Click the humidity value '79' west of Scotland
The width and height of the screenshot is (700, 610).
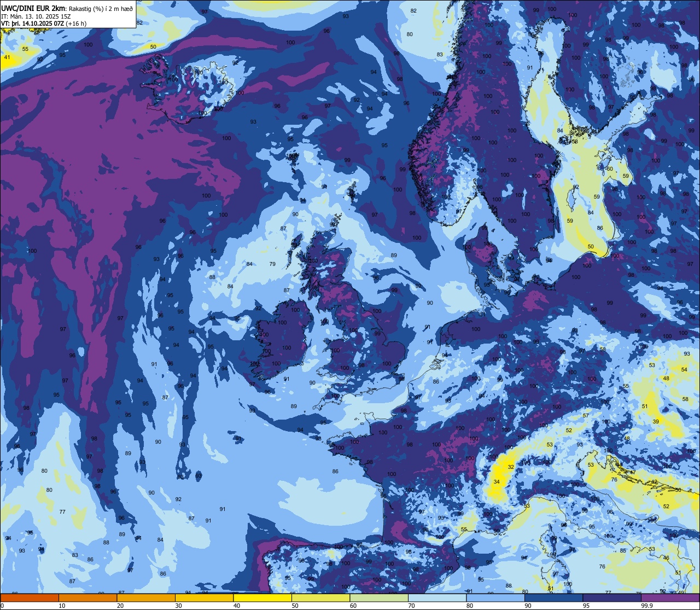click(x=272, y=264)
